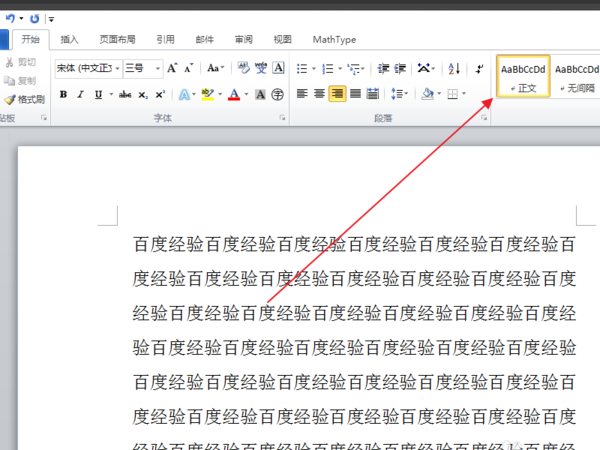Image resolution: width=600 pixels, height=450 pixels.
Task: Expand the font size dropdown arrow
Action: click(158, 68)
